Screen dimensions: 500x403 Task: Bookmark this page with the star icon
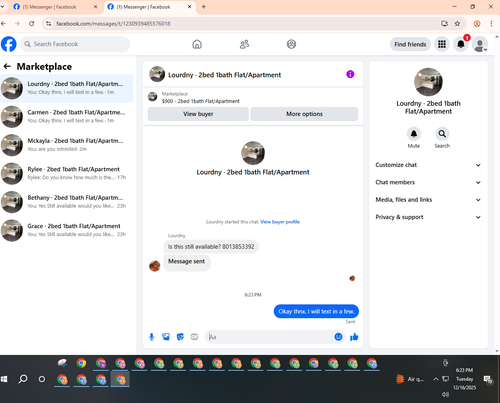click(x=457, y=24)
